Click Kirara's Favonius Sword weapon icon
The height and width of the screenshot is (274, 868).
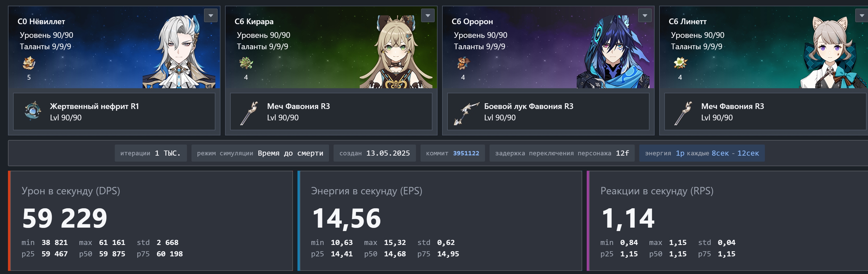click(x=250, y=113)
